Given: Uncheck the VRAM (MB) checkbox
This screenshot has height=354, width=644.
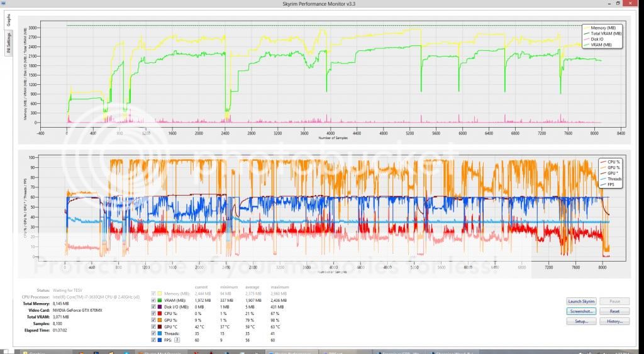Looking at the screenshot, I should tap(154, 301).
